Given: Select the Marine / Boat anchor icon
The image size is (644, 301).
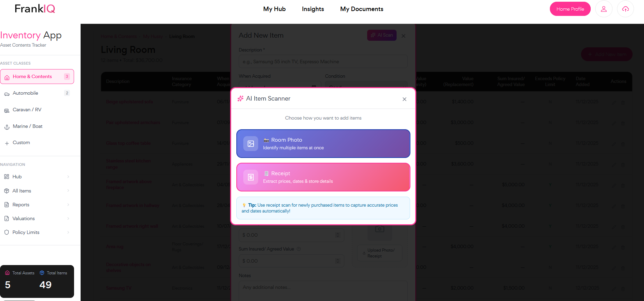Looking at the screenshot, I should 7,126.
